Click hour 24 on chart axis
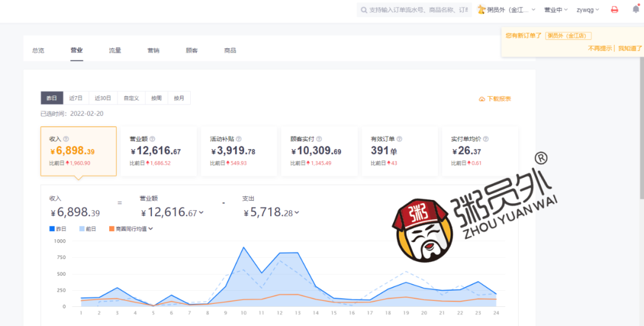644x326 pixels. [496, 313]
